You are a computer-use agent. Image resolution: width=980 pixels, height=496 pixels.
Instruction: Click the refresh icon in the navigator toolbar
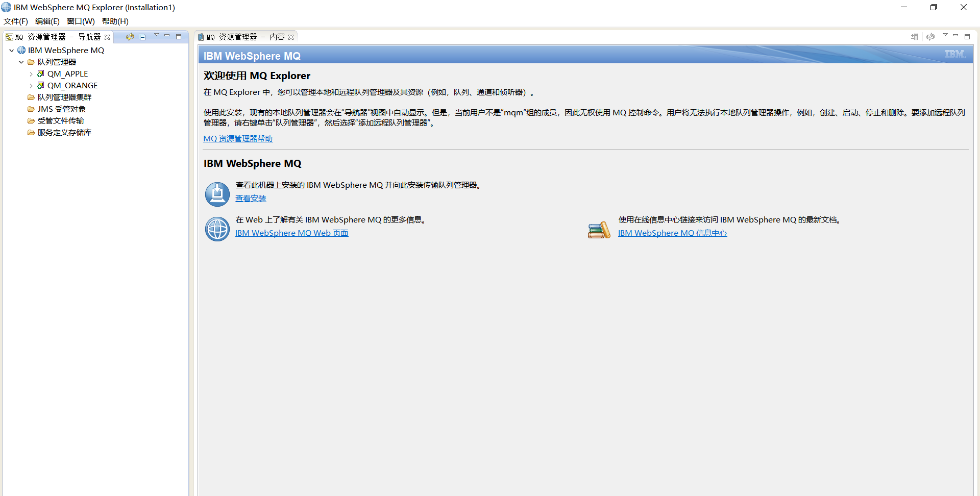[130, 37]
